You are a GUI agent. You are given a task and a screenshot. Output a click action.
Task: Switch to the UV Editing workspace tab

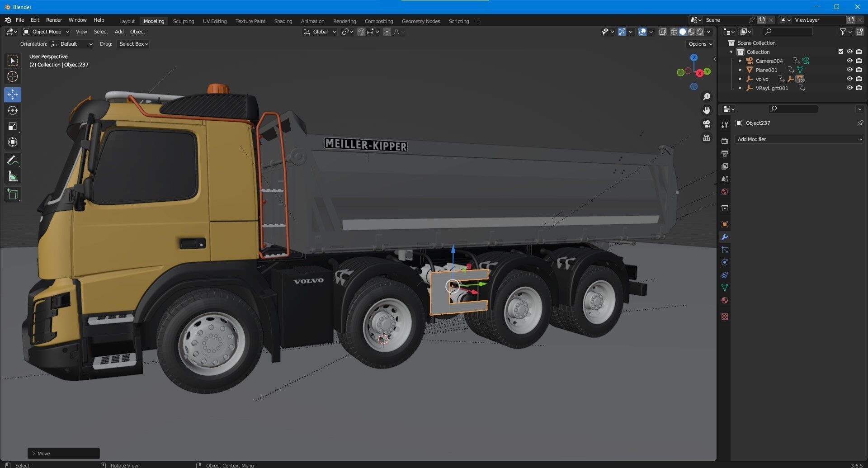[215, 21]
